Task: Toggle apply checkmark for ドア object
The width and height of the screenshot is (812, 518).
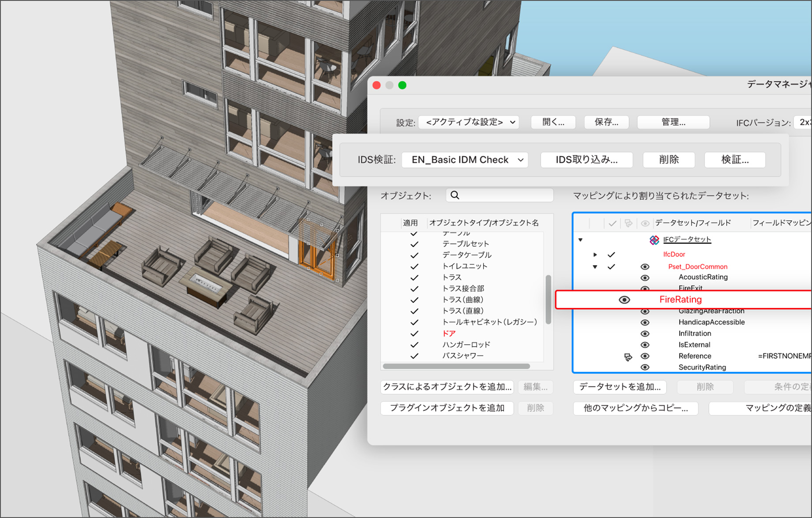Action: [414, 334]
